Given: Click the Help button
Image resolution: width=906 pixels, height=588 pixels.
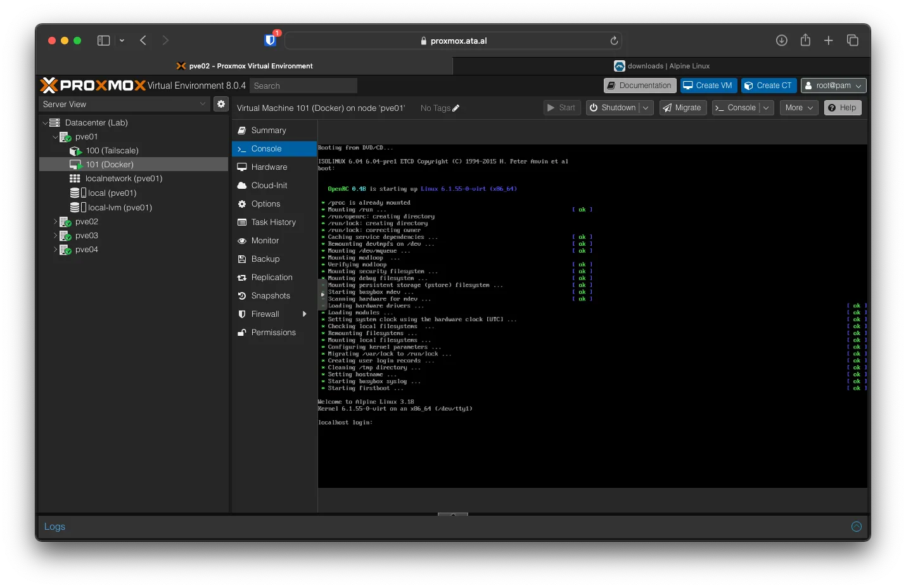Looking at the screenshot, I should (x=843, y=108).
